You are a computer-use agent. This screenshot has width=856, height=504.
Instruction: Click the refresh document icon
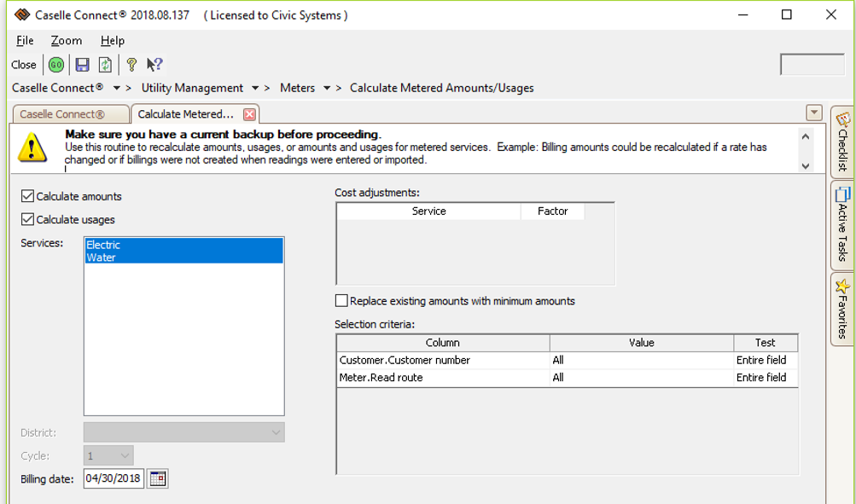click(105, 65)
